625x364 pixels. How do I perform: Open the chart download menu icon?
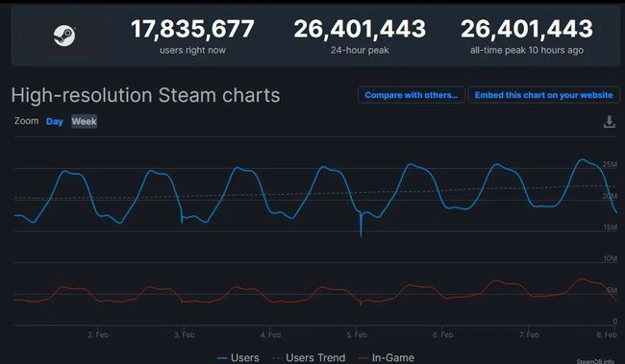[609, 122]
